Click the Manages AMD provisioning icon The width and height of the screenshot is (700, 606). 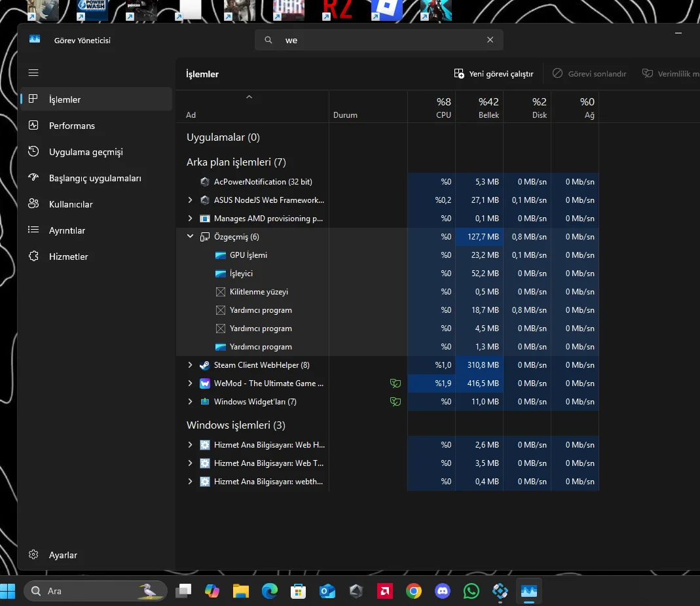(205, 218)
